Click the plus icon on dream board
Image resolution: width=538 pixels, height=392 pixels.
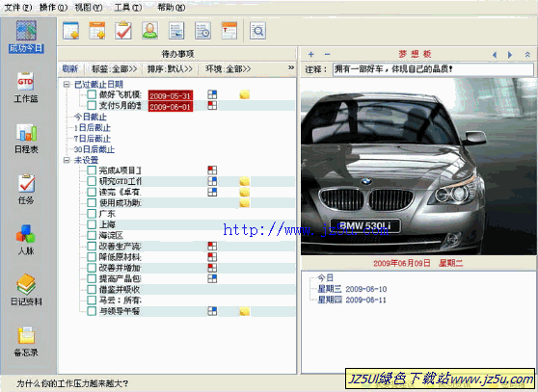click(x=310, y=54)
